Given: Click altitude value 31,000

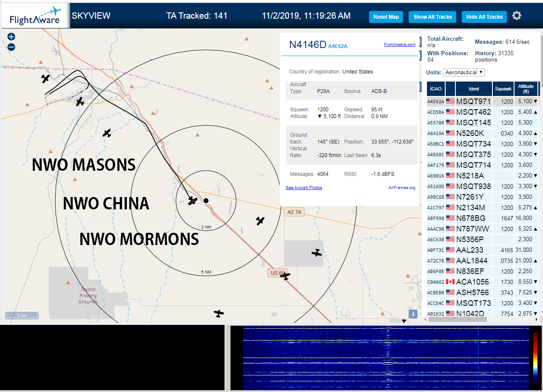Looking at the screenshot, I should 524,250.
